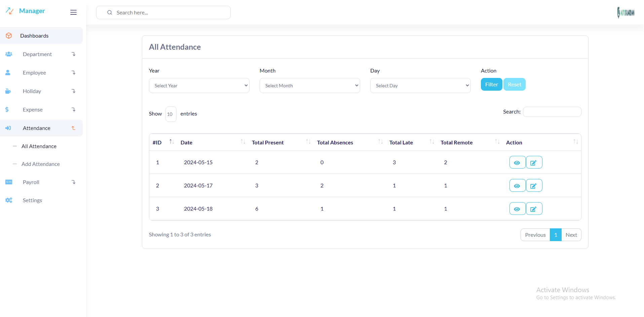Open the Select Month dropdown
This screenshot has width=644, height=317.
[x=310, y=86]
